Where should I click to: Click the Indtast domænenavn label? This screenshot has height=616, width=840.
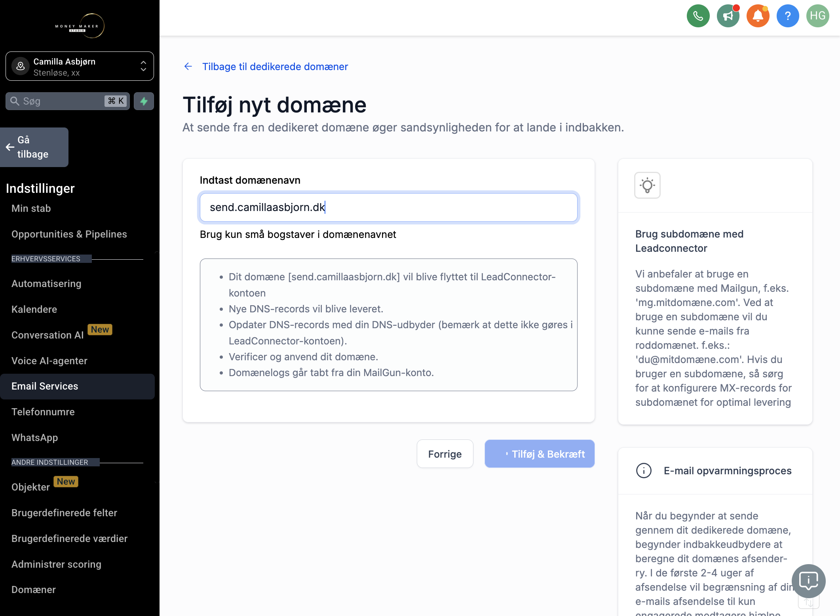250,180
